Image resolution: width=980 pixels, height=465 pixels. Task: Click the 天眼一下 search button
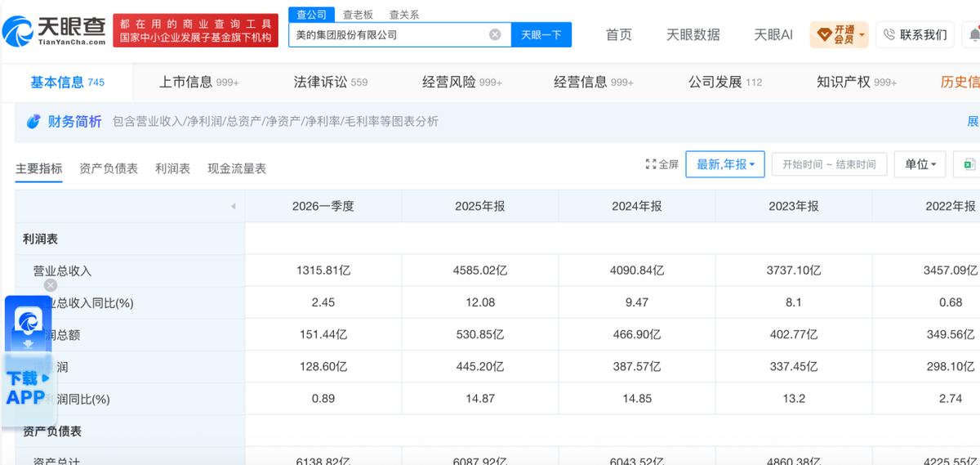pyautogui.click(x=541, y=34)
